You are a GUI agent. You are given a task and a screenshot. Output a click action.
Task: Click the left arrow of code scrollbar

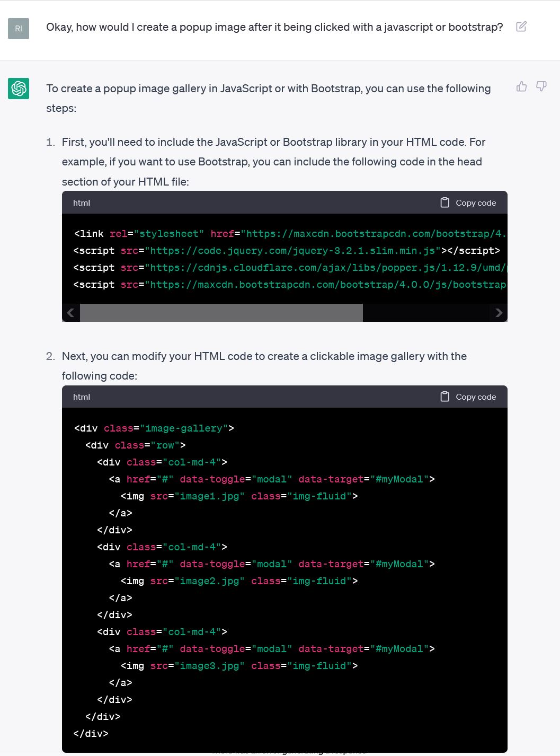pos(71,313)
